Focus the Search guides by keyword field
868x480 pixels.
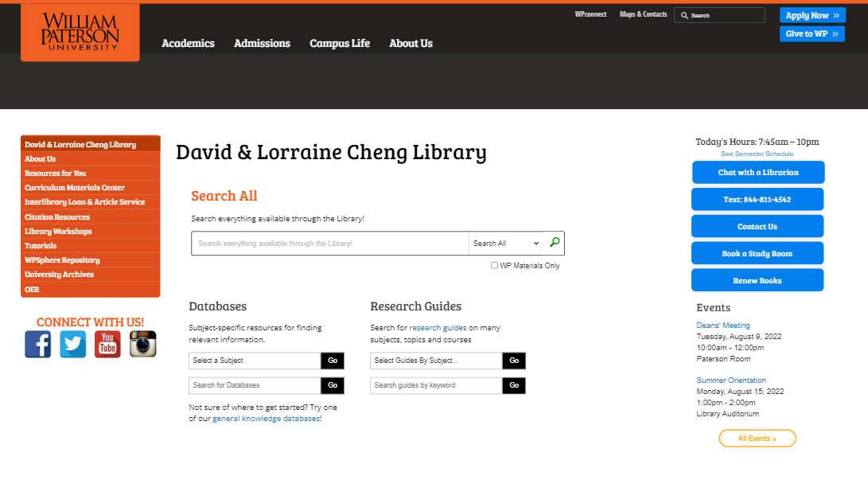(436, 385)
